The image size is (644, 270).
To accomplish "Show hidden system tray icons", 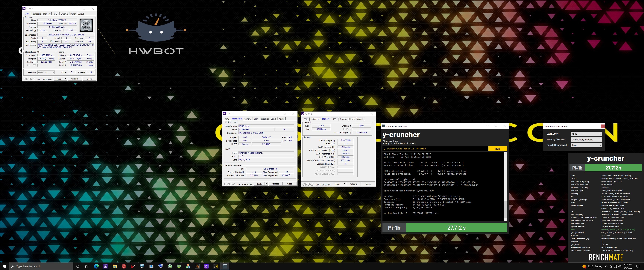I will 606,266.
